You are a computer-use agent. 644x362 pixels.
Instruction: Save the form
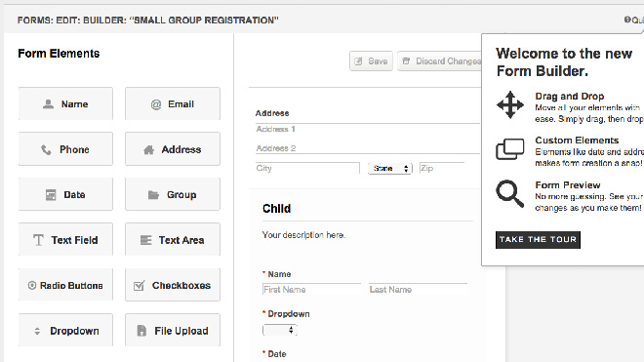(x=372, y=61)
